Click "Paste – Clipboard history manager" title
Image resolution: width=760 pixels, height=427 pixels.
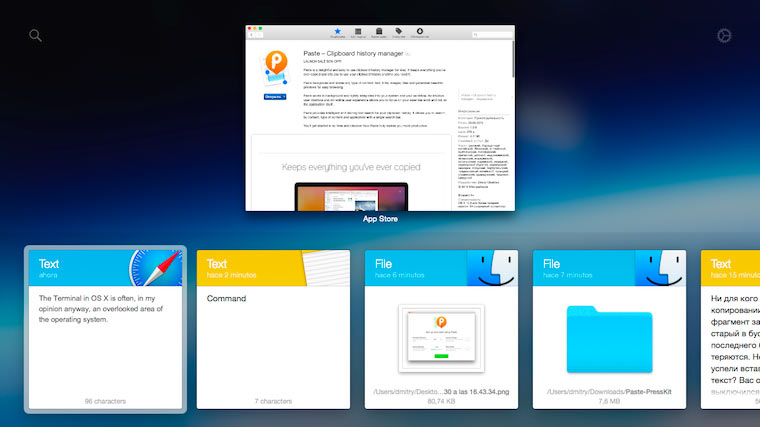(x=353, y=53)
